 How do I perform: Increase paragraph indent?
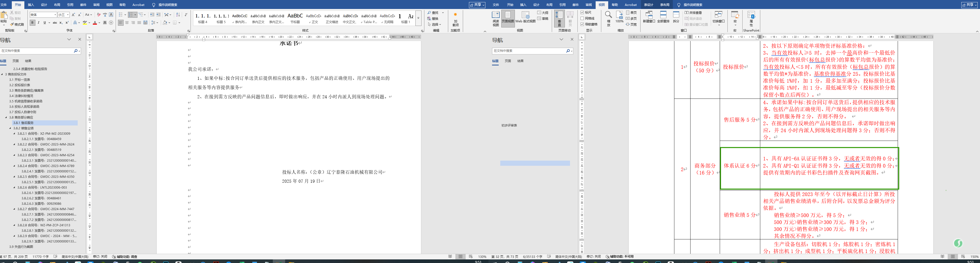tap(158, 15)
